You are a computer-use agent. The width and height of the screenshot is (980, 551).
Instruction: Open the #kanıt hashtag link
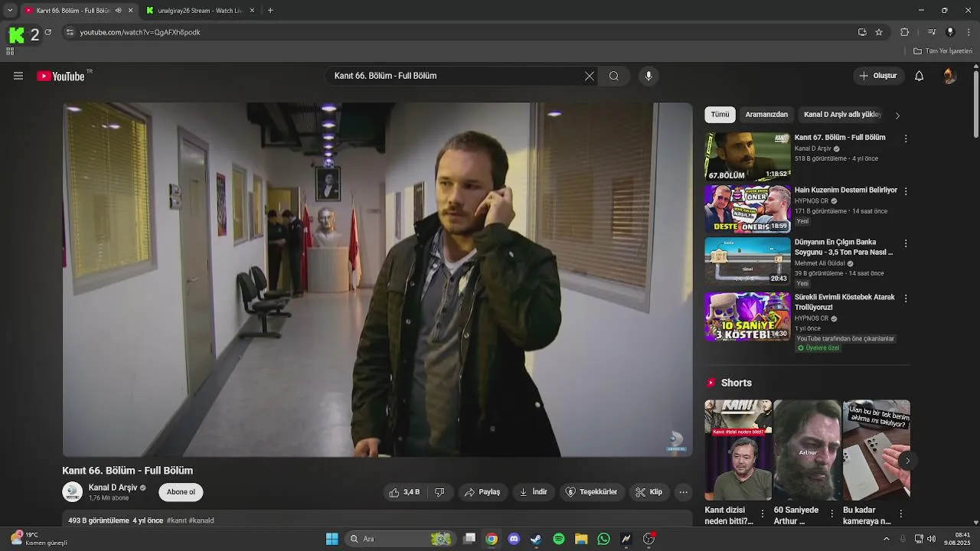[x=176, y=520]
